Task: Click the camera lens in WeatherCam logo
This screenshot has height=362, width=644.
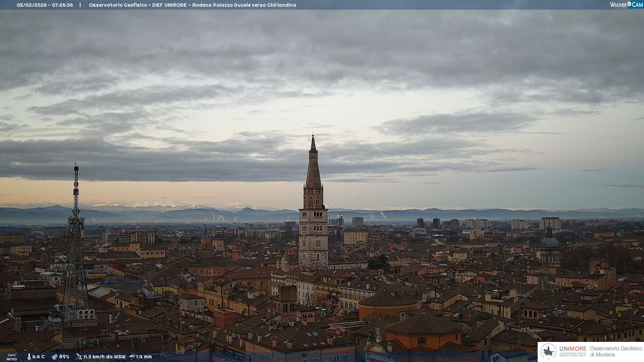Action: point(629,4)
